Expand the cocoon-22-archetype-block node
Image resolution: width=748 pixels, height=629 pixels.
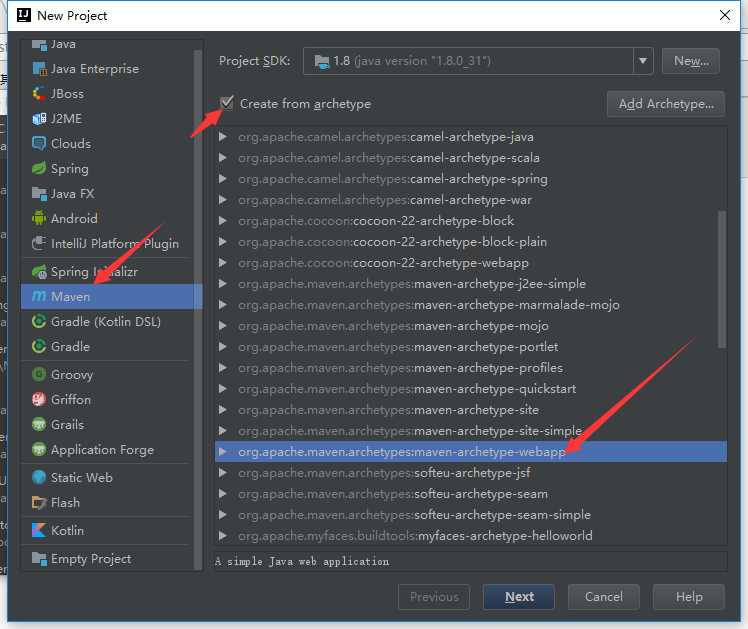point(222,221)
